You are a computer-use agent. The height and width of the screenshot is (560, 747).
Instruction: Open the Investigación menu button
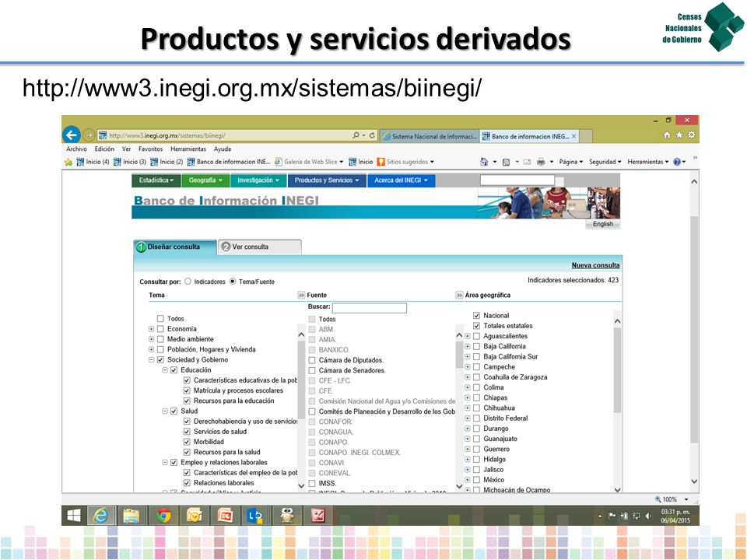(258, 180)
